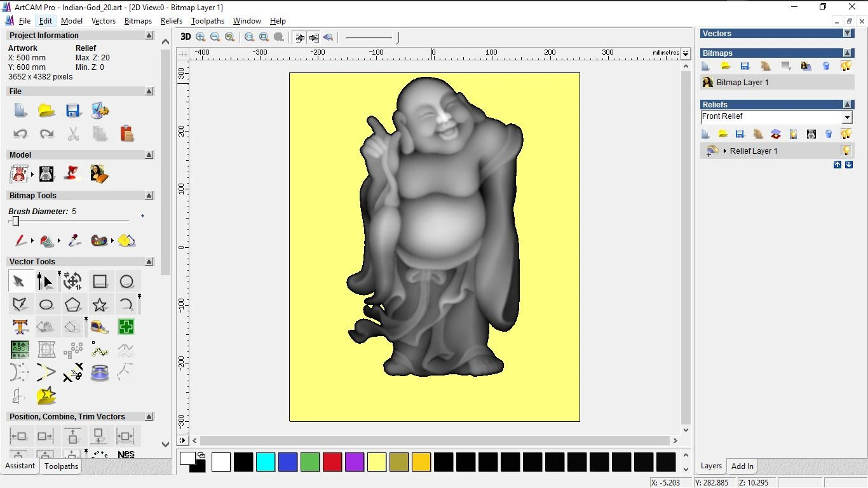Choose the Create Polygon vector tool

73,304
